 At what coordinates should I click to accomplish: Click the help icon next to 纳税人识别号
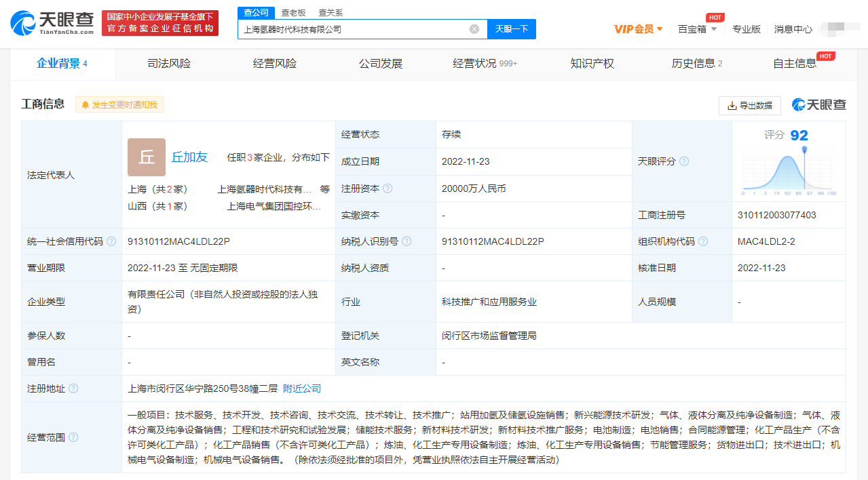407,241
